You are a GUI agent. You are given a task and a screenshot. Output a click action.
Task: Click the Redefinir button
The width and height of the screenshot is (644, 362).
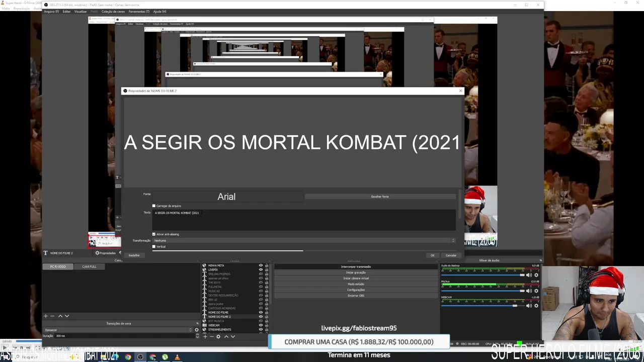pyautogui.click(x=134, y=255)
